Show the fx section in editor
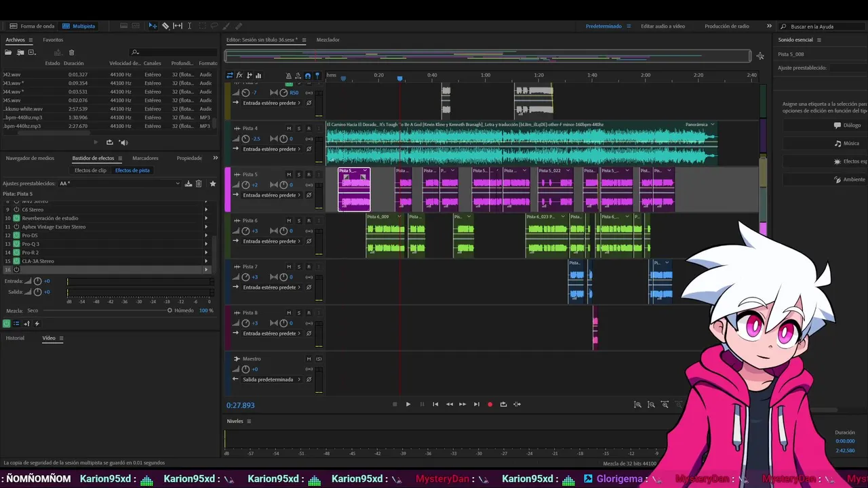Viewport: 868px width, 488px height. [239, 75]
